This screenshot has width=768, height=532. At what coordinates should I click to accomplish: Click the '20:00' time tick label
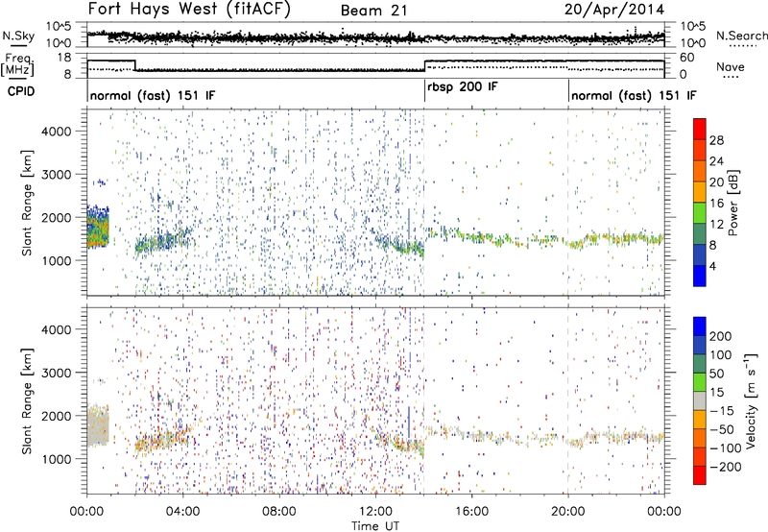(x=568, y=512)
